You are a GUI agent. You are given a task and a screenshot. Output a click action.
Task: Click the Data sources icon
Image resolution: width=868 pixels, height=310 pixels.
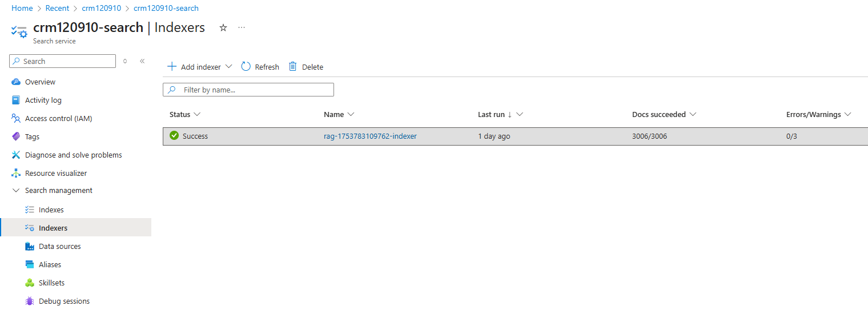click(x=30, y=246)
